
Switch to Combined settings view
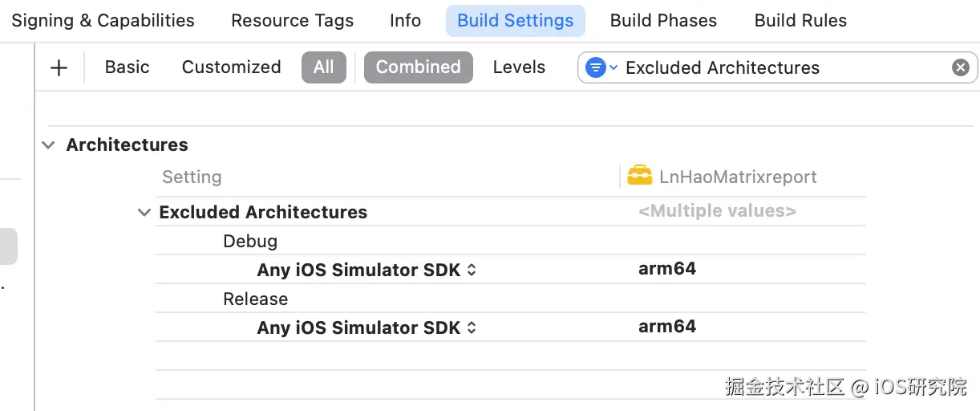pyautogui.click(x=418, y=67)
